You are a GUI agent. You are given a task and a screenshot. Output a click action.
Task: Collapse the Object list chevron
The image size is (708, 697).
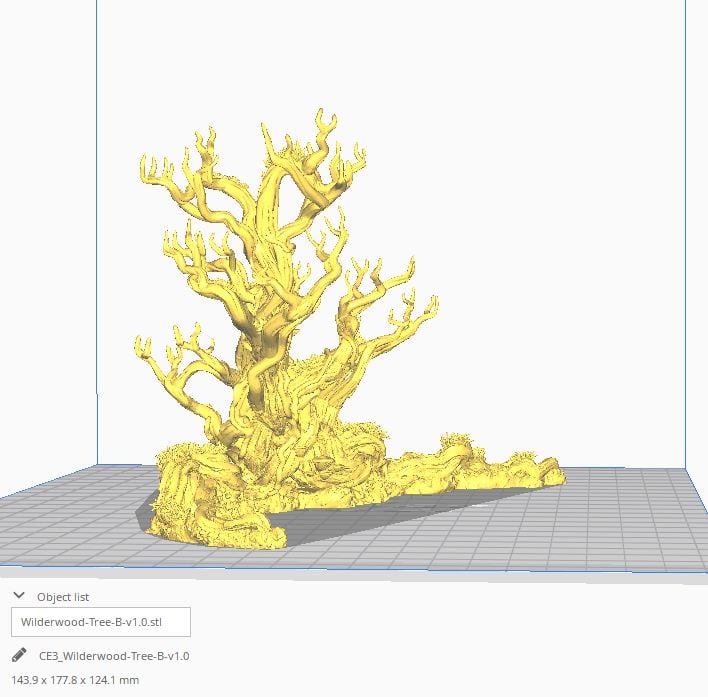point(19,595)
